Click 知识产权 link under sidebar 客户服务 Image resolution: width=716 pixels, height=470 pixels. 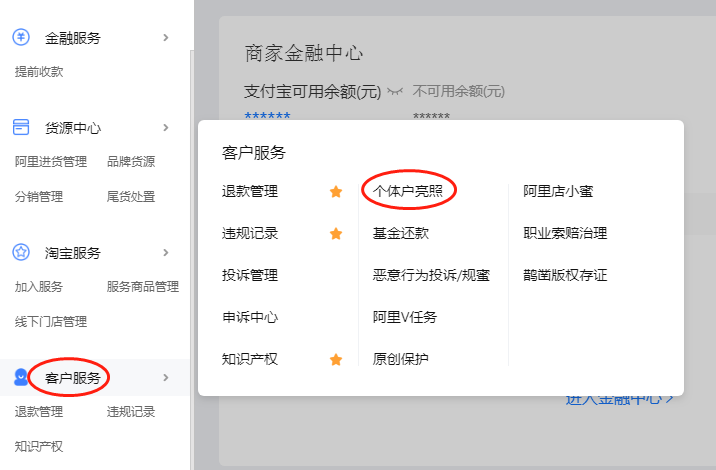click(x=39, y=446)
